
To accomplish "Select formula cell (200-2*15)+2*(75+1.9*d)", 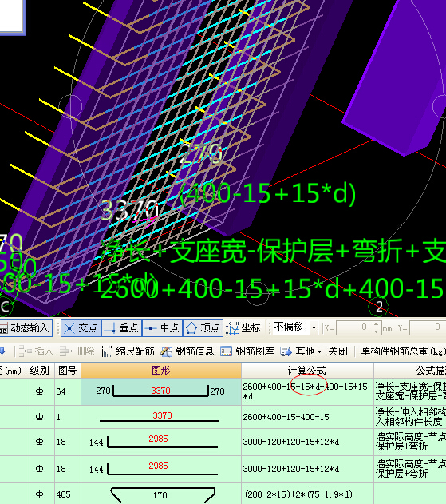I will click(x=307, y=494).
